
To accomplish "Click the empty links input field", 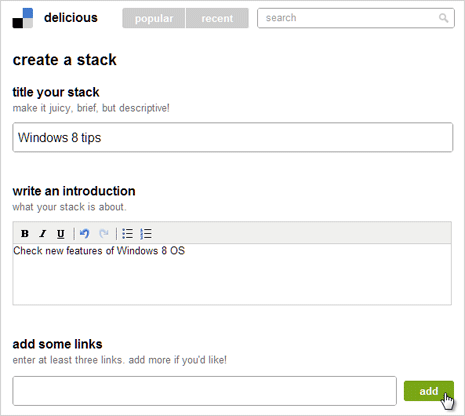I will coord(204,391).
